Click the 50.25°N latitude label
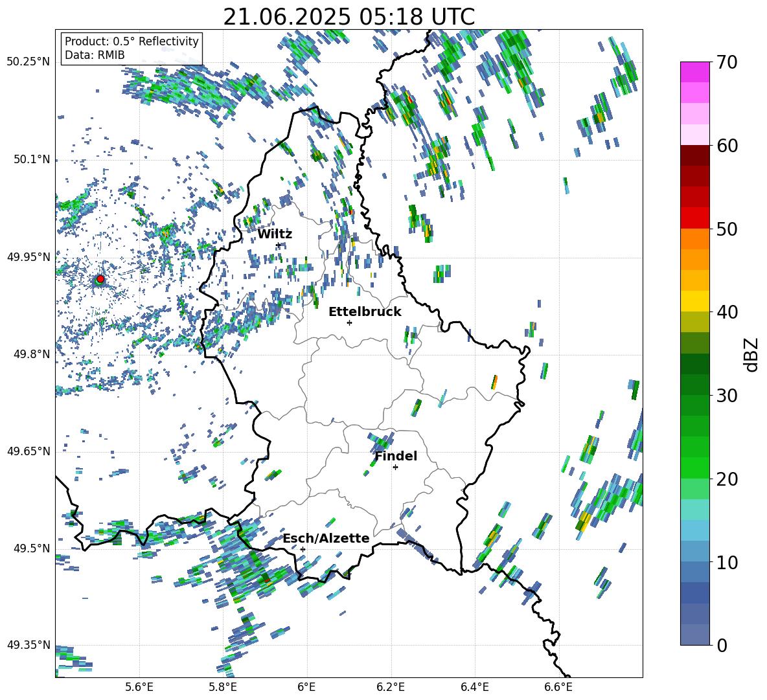The width and height of the screenshot is (767, 700). (29, 62)
